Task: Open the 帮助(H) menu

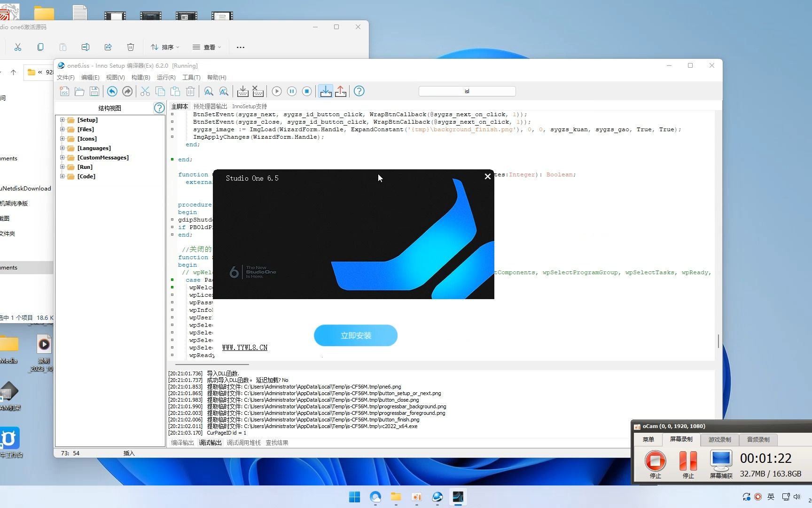Action: point(217,78)
